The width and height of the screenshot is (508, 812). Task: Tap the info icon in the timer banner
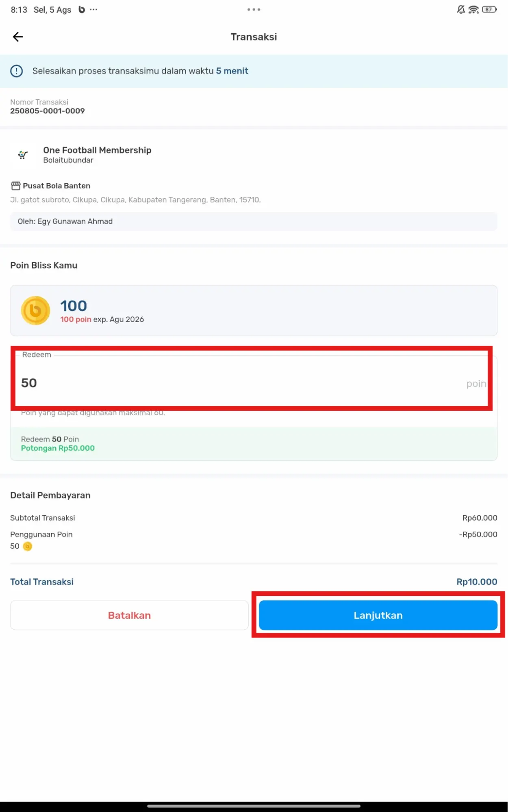17,71
